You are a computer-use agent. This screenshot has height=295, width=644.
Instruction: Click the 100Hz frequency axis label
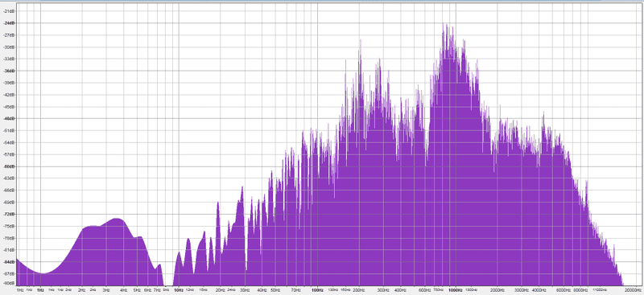point(317,289)
